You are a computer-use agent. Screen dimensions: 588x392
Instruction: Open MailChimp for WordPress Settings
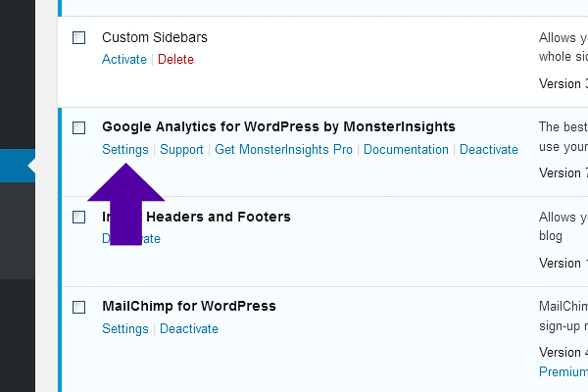tap(124, 329)
